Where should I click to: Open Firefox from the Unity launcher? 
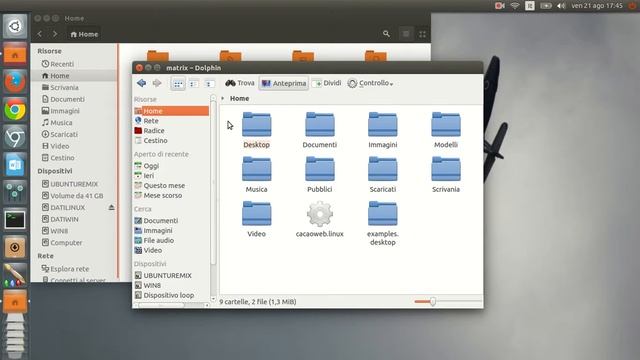(x=15, y=82)
